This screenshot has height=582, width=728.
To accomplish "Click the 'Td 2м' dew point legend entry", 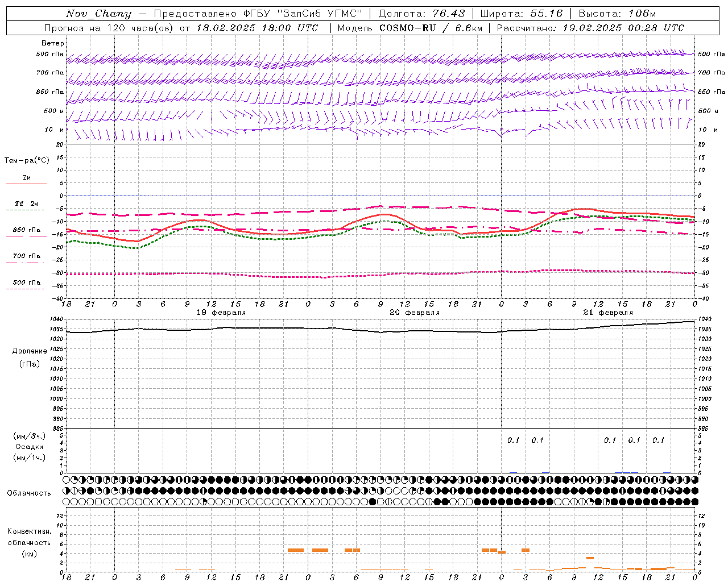I will point(26,203).
